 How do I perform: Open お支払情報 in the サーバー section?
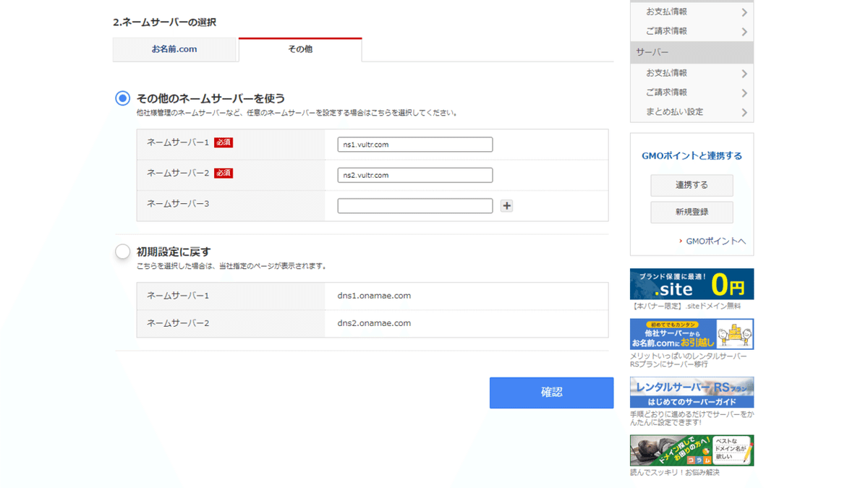click(x=666, y=73)
